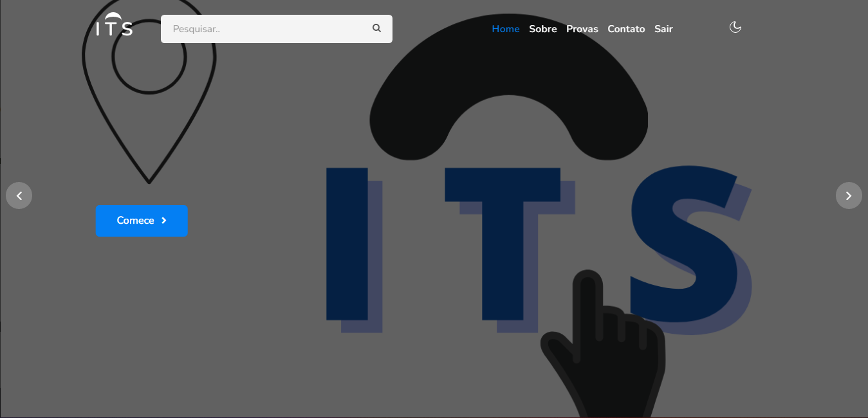868x418 pixels.
Task: Open the Sobre menu item
Action: tap(542, 28)
